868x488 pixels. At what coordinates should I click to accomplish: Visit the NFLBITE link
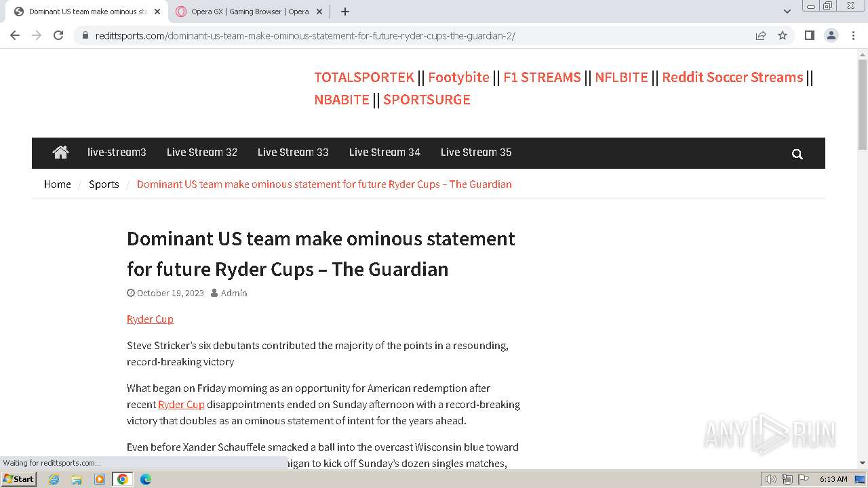[621, 77]
